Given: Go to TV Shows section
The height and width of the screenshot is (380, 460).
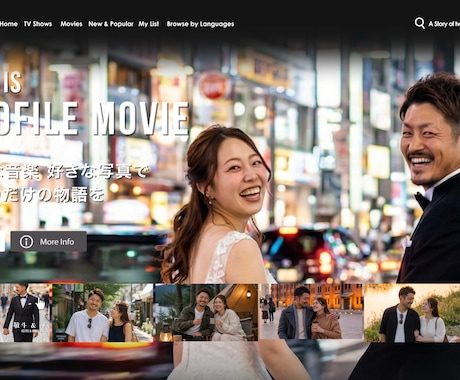Looking at the screenshot, I should (38, 24).
